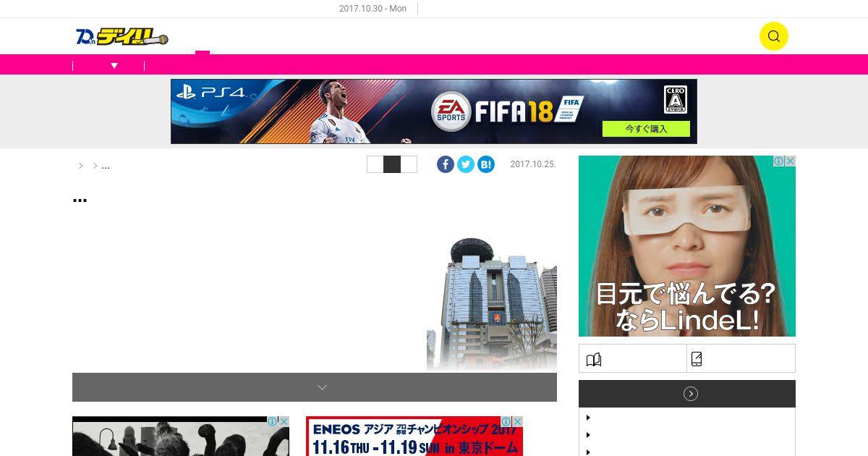Screen dimensions: 868x456
Task: Share article via Facebook icon
Action: pyautogui.click(x=446, y=164)
